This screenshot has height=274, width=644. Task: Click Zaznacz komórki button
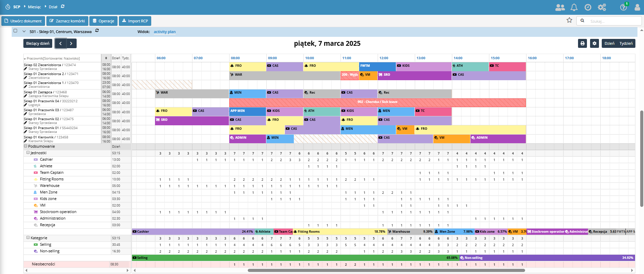(67, 21)
